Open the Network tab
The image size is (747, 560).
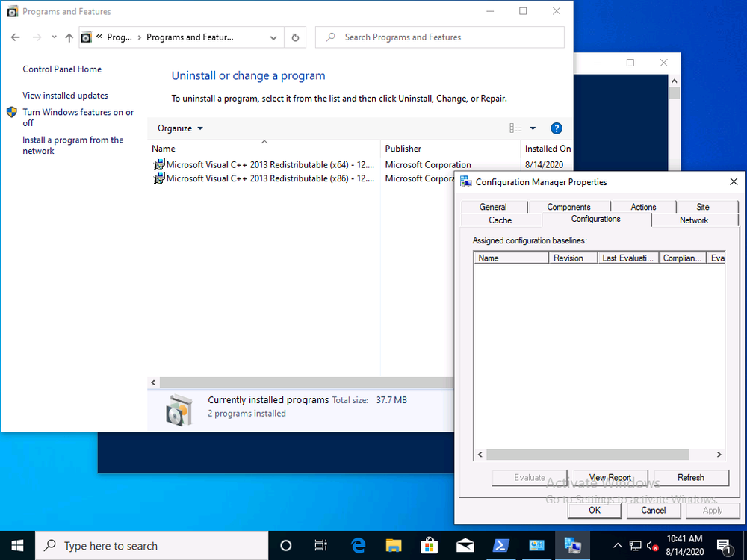(694, 220)
